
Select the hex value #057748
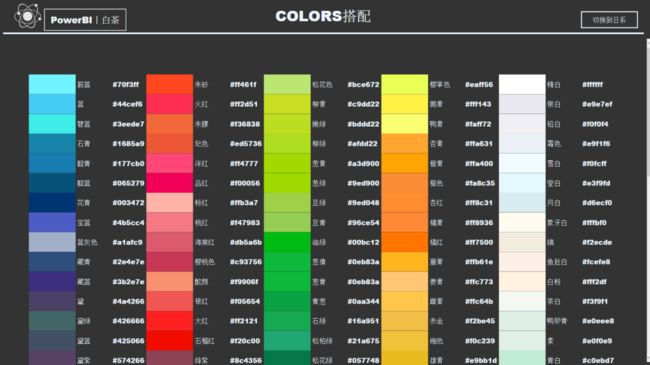pos(363,360)
